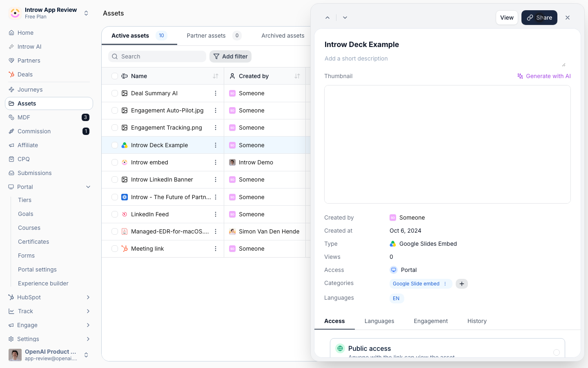This screenshot has width=588, height=368.
Task: Collapse the Portal section in sidebar
Action: pos(88,187)
